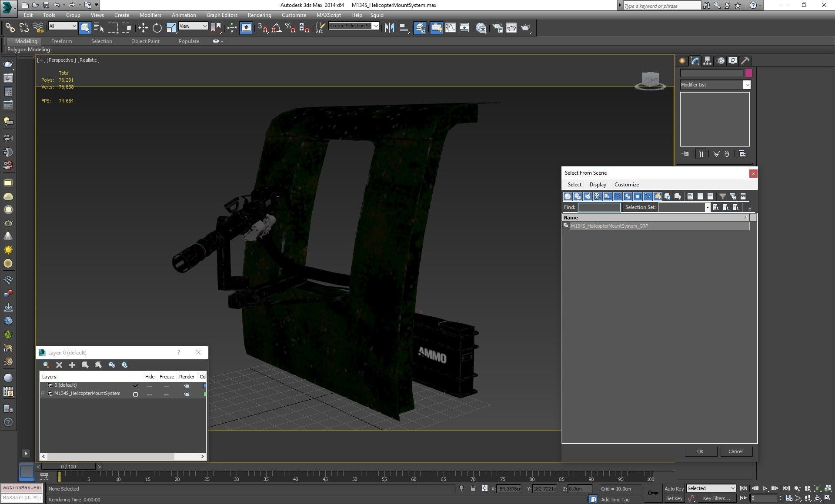
Task: Choose the Select and Rotate tool
Action: point(157,28)
